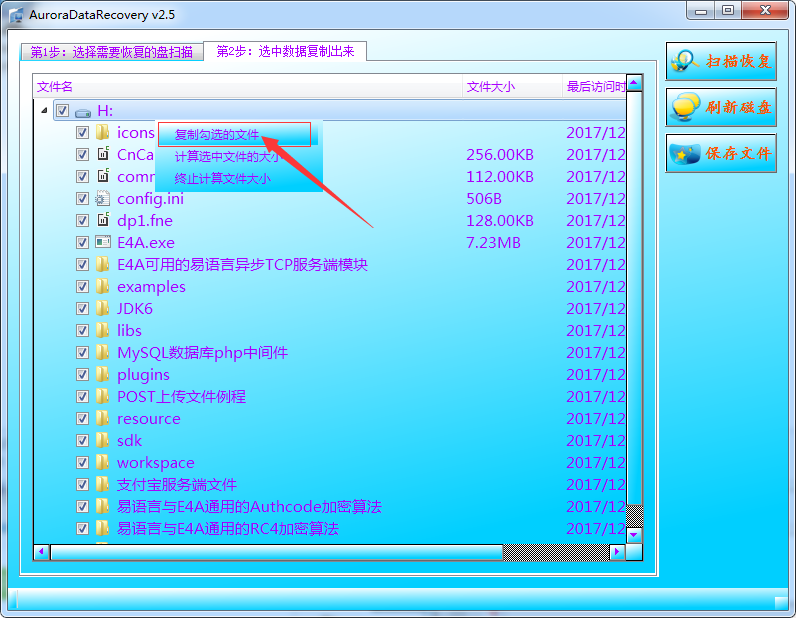Uncheck the H: drive checkbox

[x=62, y=111]
